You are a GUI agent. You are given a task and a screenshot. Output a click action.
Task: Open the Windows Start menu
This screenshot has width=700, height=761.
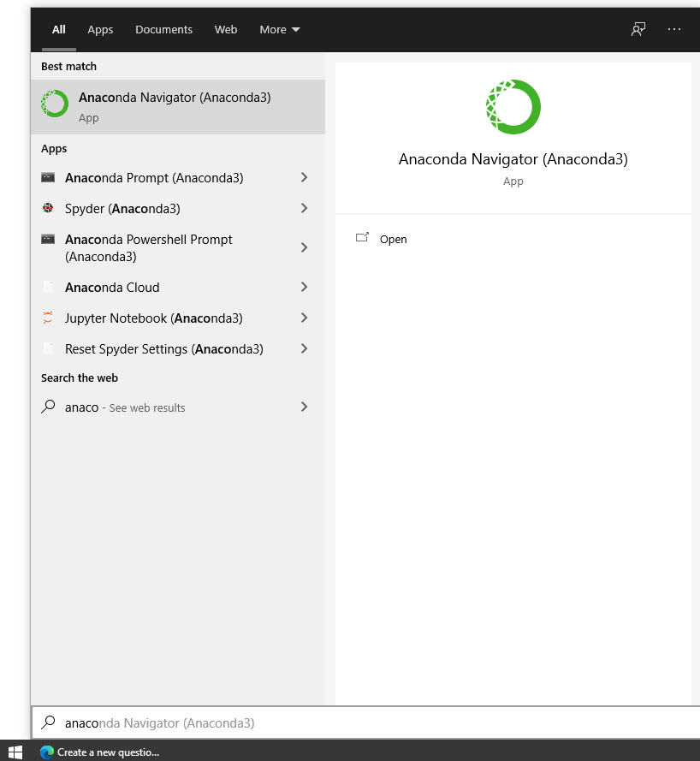[15, 752]
